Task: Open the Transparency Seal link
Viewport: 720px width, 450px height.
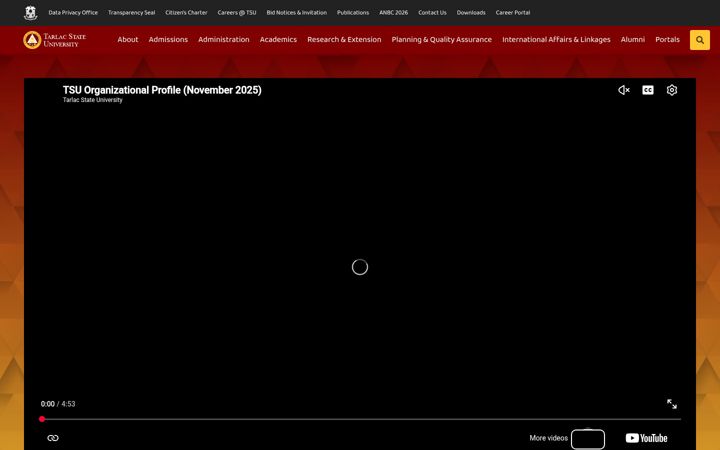Action: [x=131, y=13]
